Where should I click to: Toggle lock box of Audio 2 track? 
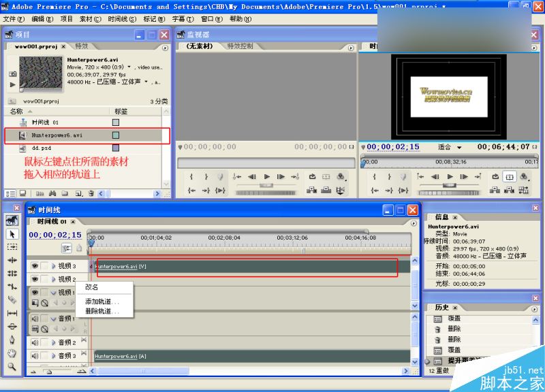coord(44,342)
